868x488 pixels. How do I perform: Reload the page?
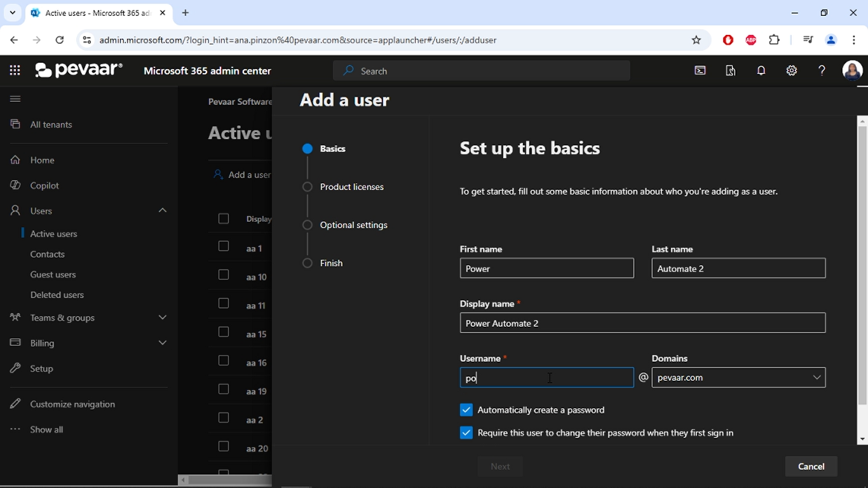[x=60, y=40]
